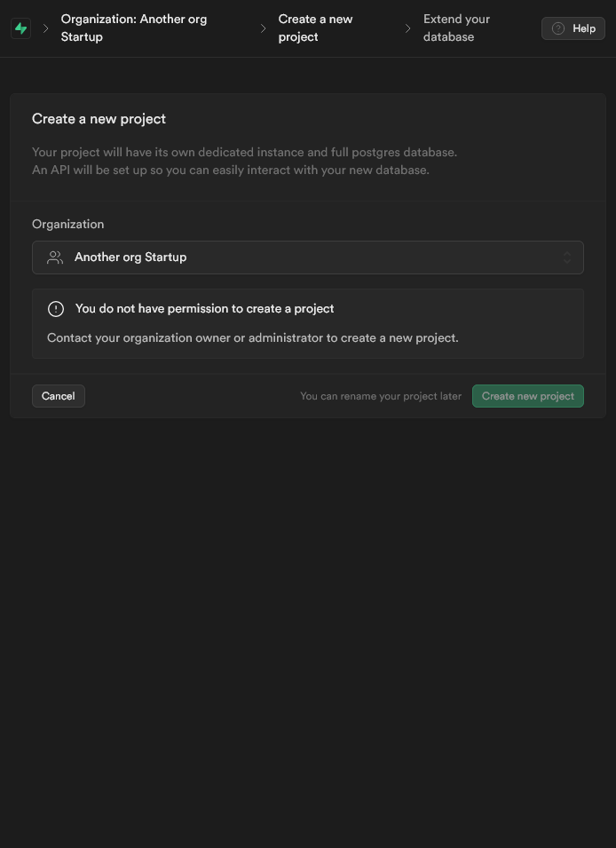Click the up-down arrows on the Organization selector

click(567, 258)
